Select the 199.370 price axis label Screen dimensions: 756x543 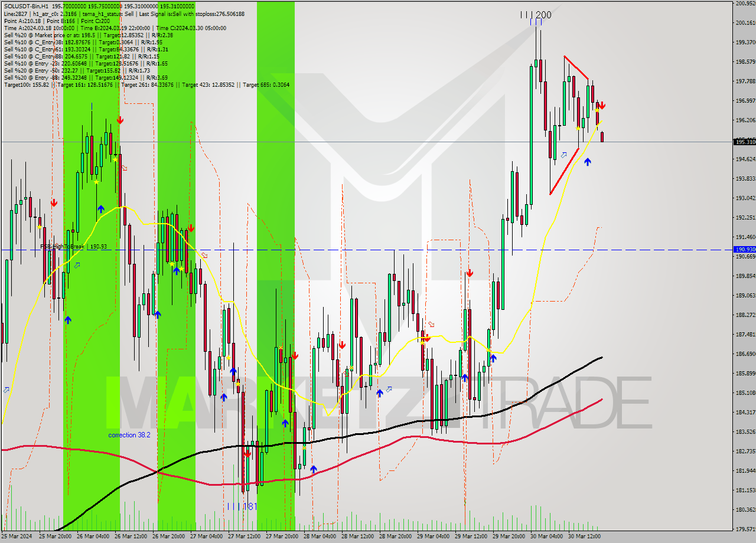(x=745, y=42)
